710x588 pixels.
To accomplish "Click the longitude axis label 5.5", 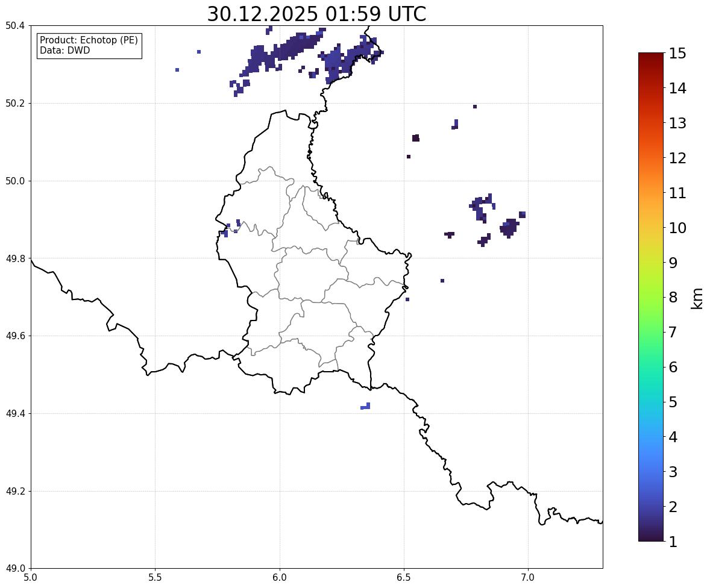I will point(156,578).
